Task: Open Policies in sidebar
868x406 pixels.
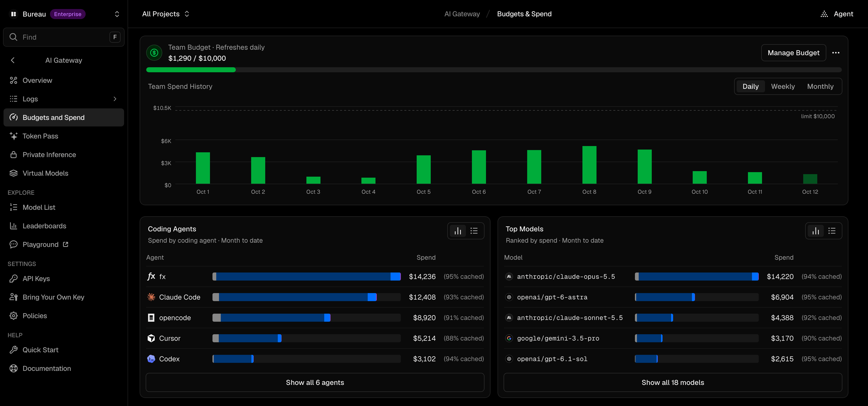Action: 64,316
